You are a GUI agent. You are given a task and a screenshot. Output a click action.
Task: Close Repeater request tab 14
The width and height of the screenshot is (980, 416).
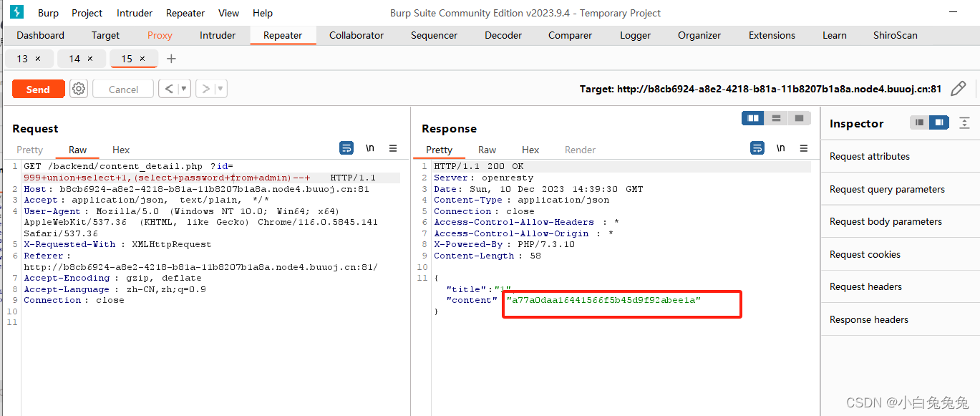click(x=90, y=59)
